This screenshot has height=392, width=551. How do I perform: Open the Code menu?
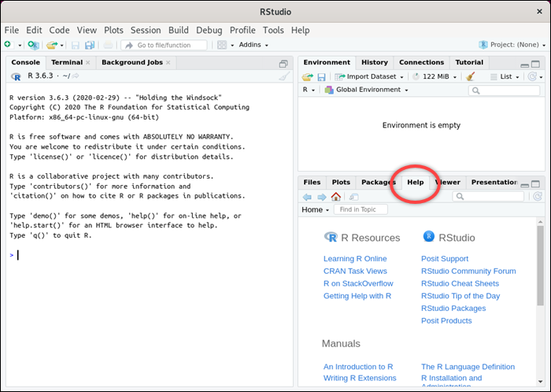coord(59,30)
